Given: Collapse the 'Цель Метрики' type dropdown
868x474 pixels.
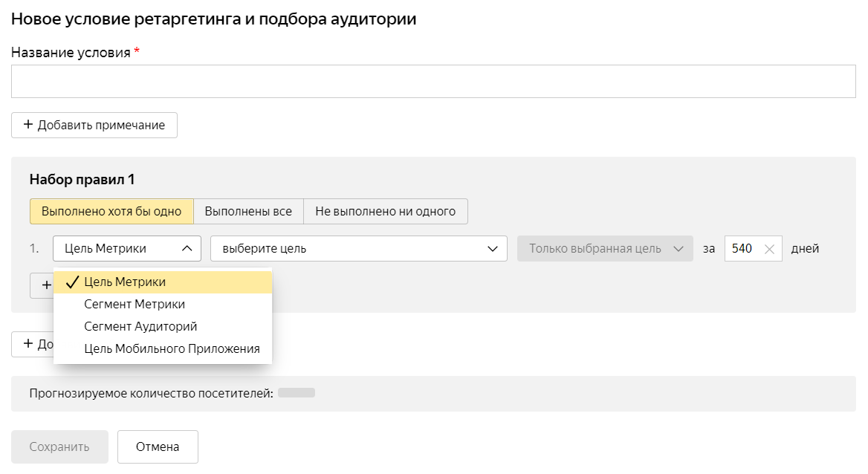Looking at the screenshot, I should click(127, 249).
